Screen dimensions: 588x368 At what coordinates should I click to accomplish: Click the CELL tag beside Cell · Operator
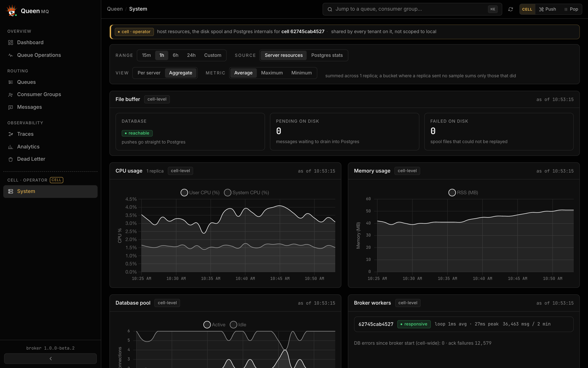56,180
